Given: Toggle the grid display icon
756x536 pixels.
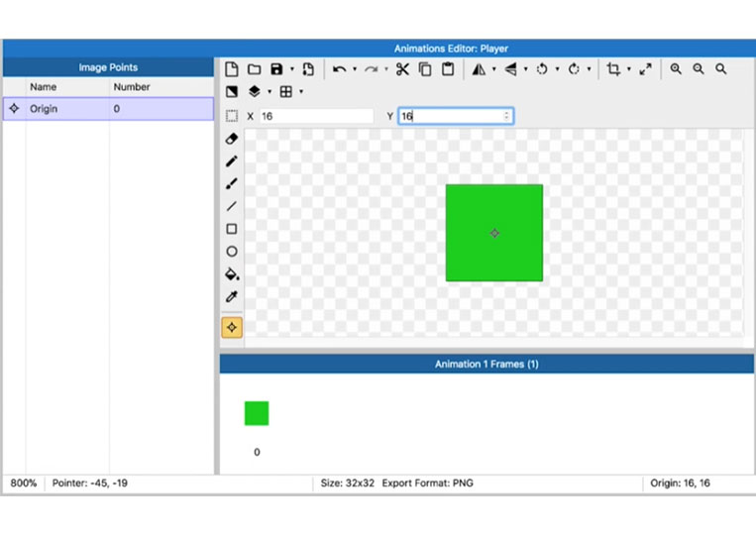Looking at the screenshot, I should tap(286, 91).
